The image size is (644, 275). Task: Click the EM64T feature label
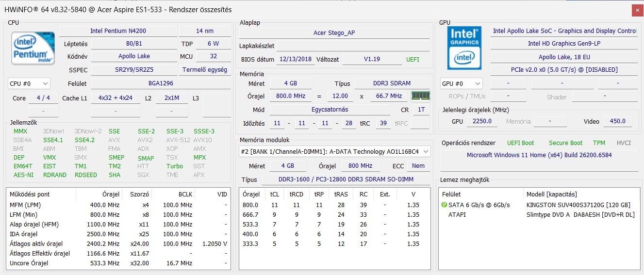click(x=23, y=166)
